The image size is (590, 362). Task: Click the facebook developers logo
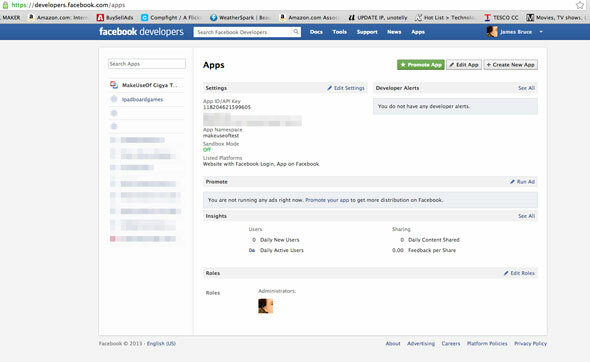141,32
